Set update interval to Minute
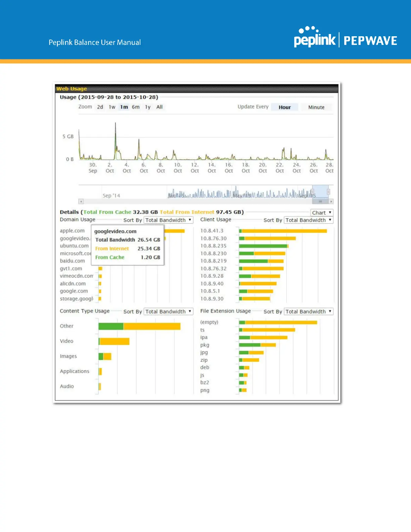The width and height of the screenshot is (411, 532). [316, 107]
